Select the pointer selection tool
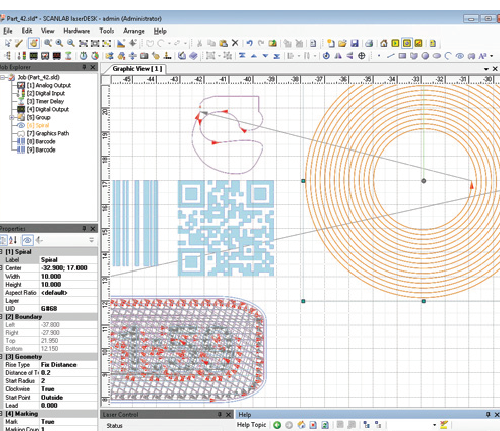 (8, 43)
